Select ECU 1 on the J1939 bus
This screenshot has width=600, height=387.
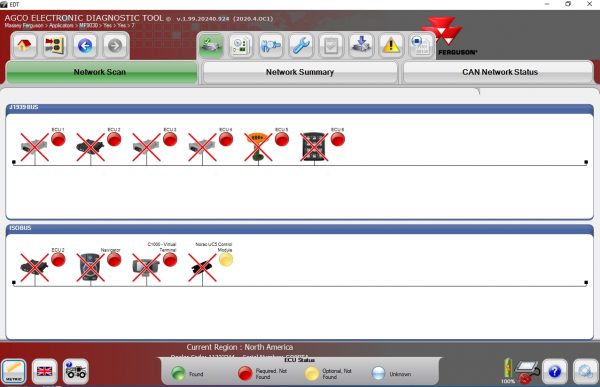pos(34,147)
